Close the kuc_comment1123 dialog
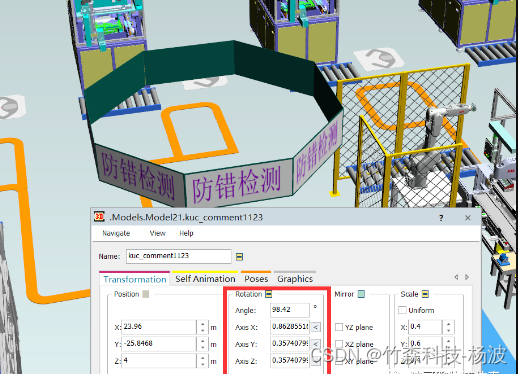The image size is (523, 374). point(468,218)
